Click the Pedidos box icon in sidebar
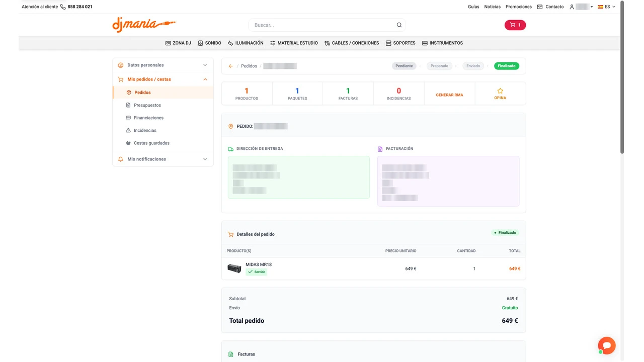Screen dimensions: 644x362 pyautogui.click(x=129, y=93)
